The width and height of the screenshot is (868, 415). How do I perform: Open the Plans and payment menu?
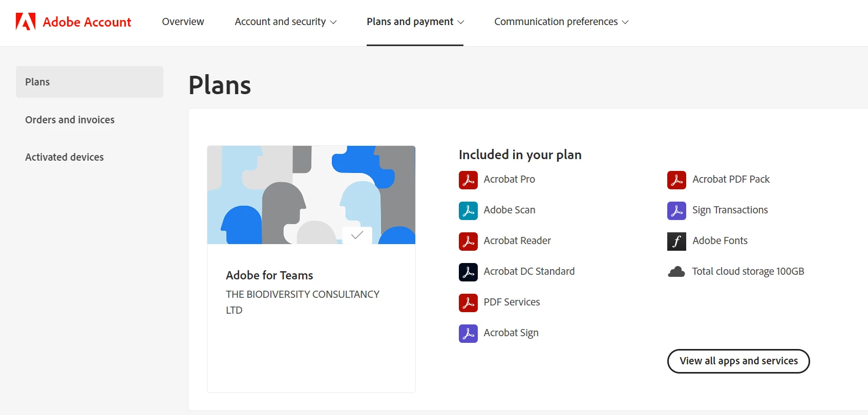click(415, 21)
